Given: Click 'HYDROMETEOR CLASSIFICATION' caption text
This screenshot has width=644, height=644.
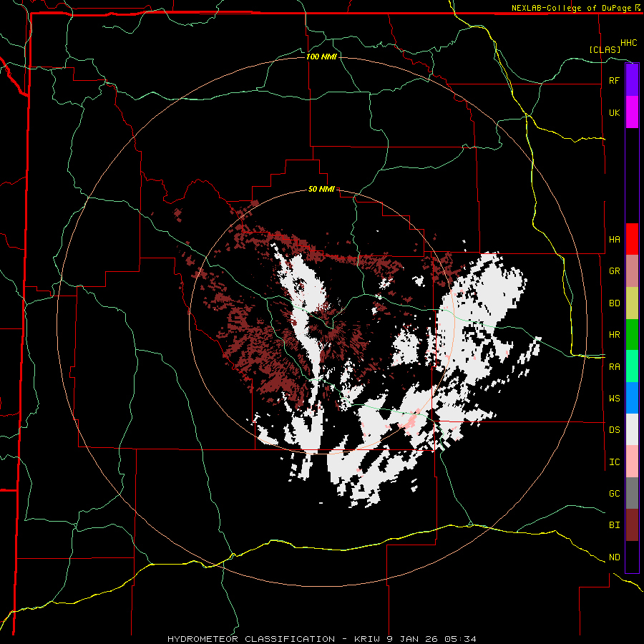Looking at the screenshot, I should tap(251, 639).
